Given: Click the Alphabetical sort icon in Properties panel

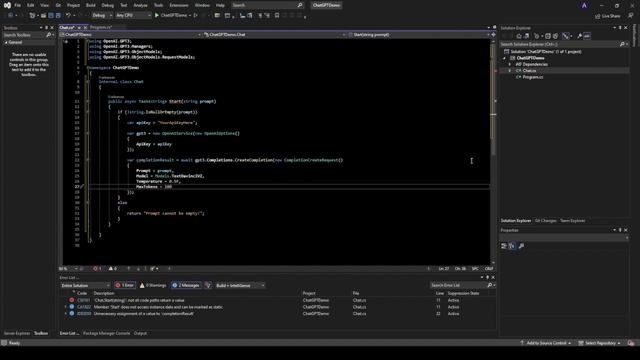Looking at the screenshot, I should pyautogui.click(x=512, y=246).
